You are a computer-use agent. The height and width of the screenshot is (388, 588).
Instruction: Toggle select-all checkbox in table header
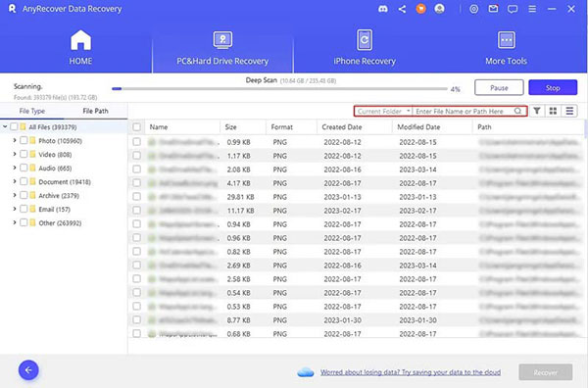137,127
